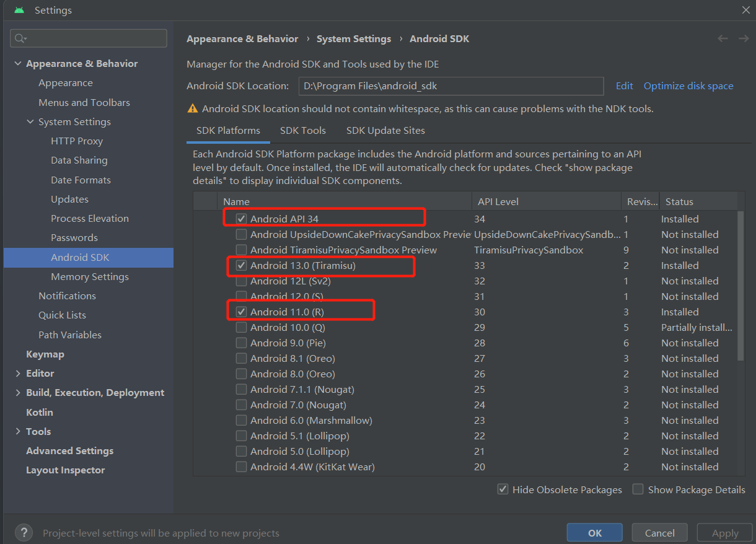Expand the Tools section
The height and width of the screenshot is (544, 756).
(x=17, y=432)
